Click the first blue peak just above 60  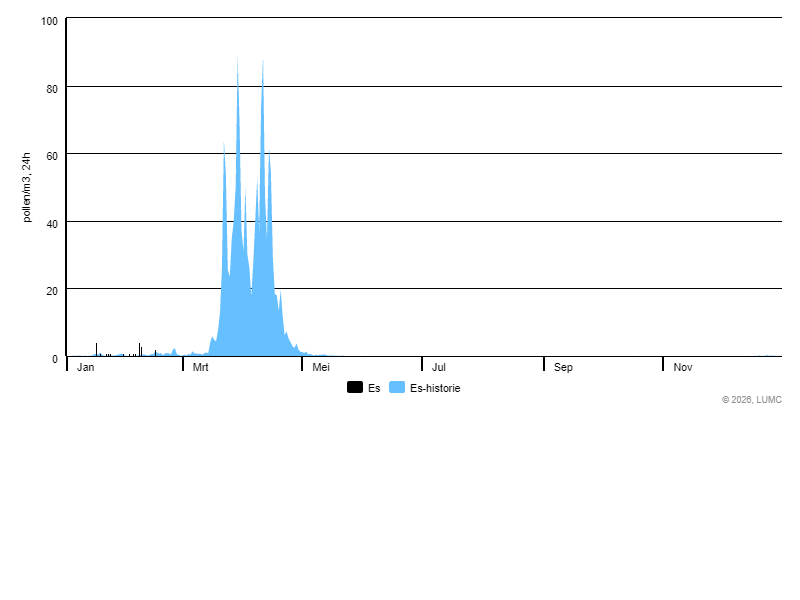click(224, 146)
